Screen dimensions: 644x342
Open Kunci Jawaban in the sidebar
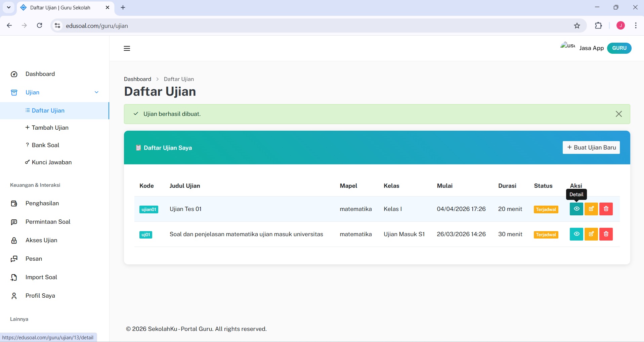51,162
